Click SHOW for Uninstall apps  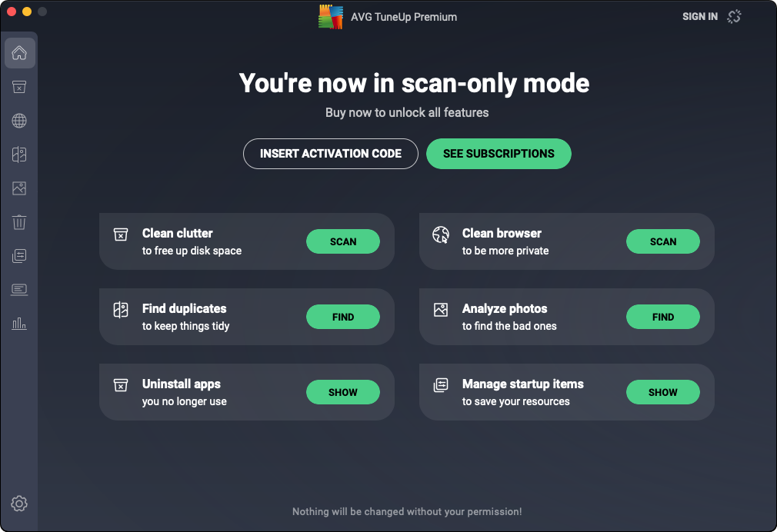point(343,392)
